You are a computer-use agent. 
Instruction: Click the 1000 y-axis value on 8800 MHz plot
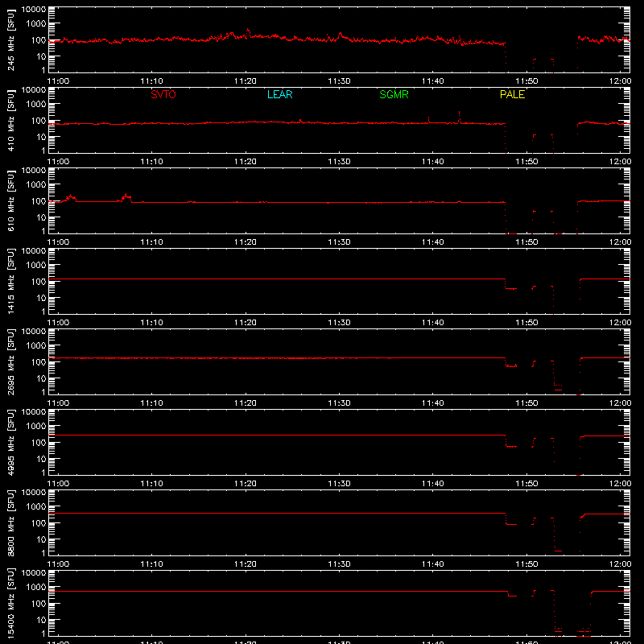coord(36,506)
